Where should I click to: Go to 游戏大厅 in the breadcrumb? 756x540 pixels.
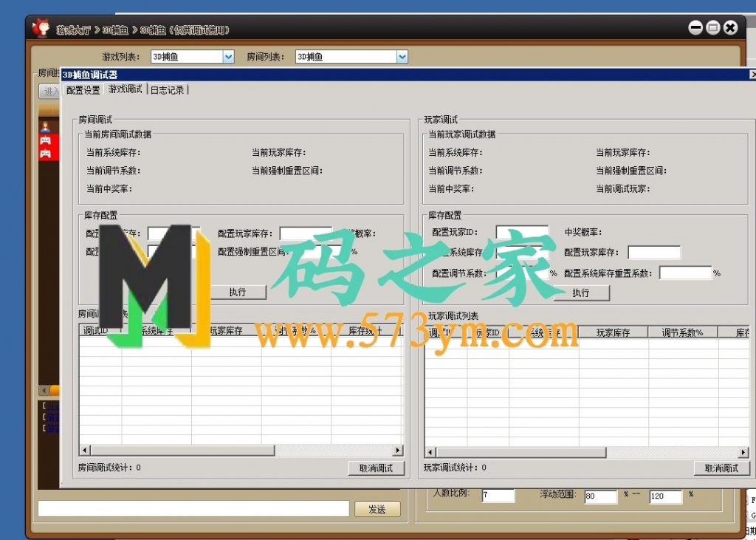click(x=73, y=30)
